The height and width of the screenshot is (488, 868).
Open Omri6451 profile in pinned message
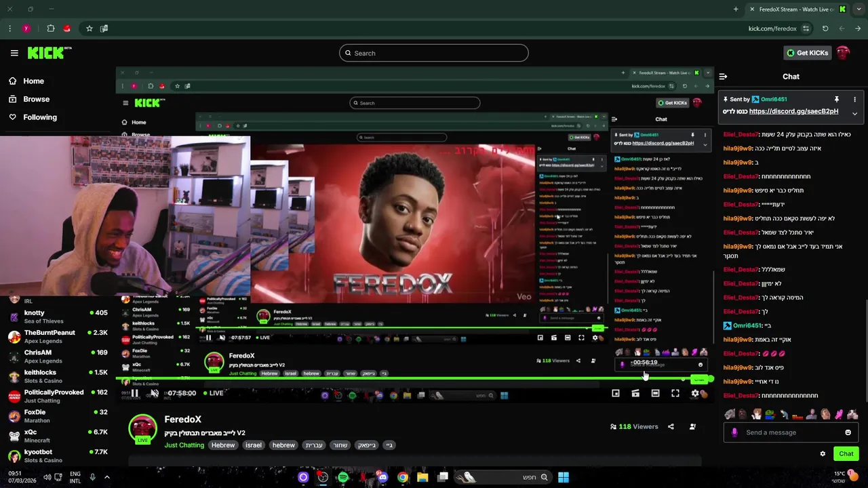(x=774, y=100)
